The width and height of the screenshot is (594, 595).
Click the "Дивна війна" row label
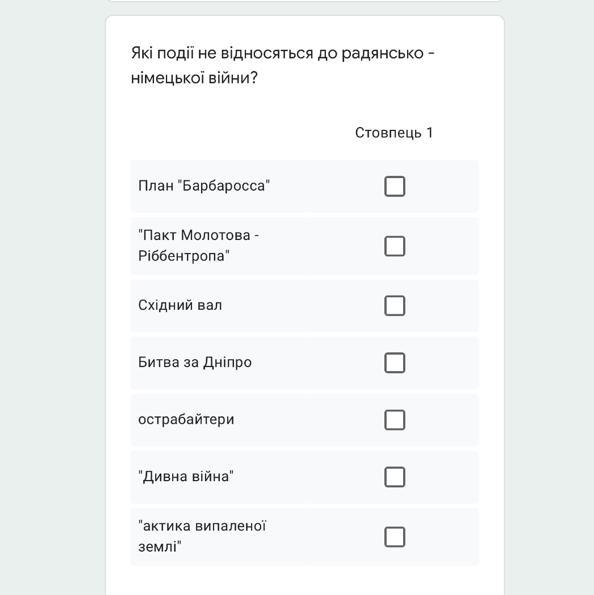(186, 477)
